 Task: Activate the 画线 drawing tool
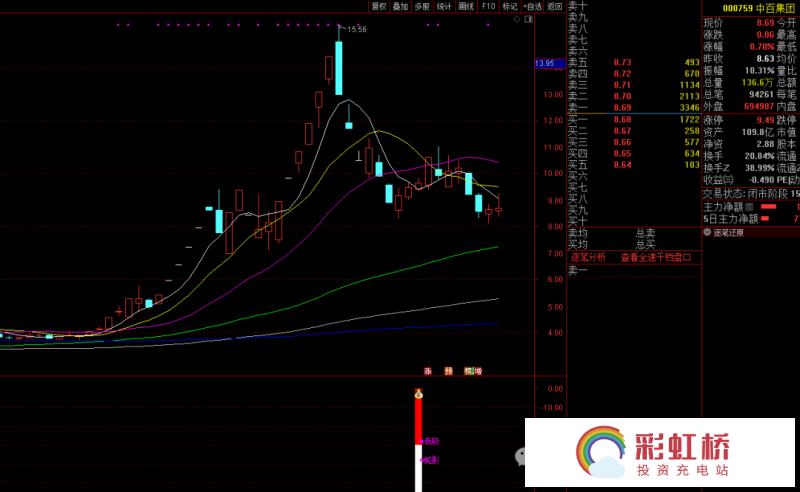pos(466,6)
